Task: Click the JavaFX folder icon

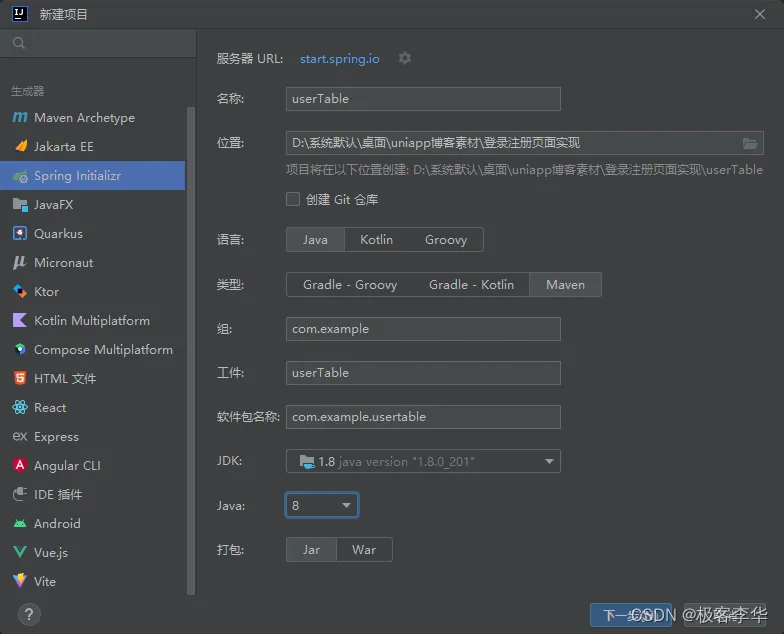Action: point(20,204)
